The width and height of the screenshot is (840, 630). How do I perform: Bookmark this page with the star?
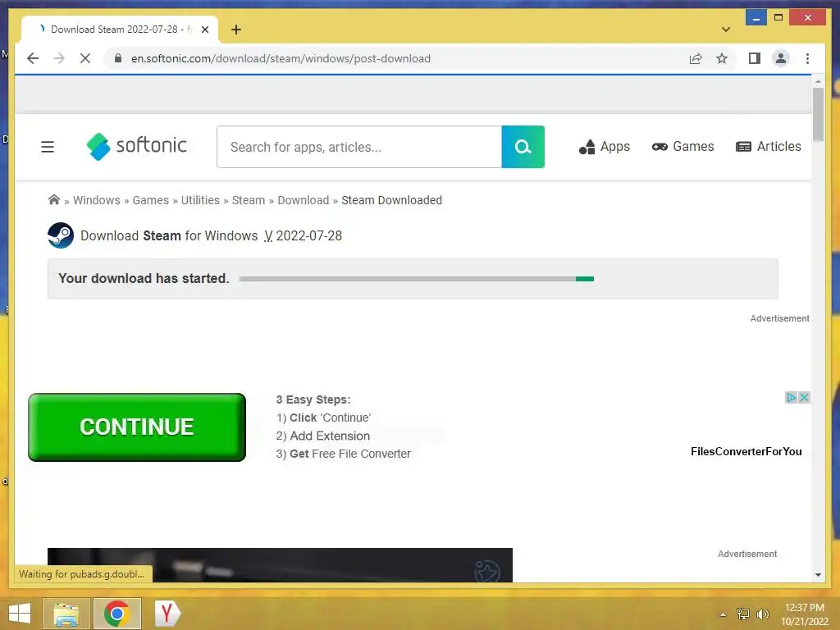722,58
